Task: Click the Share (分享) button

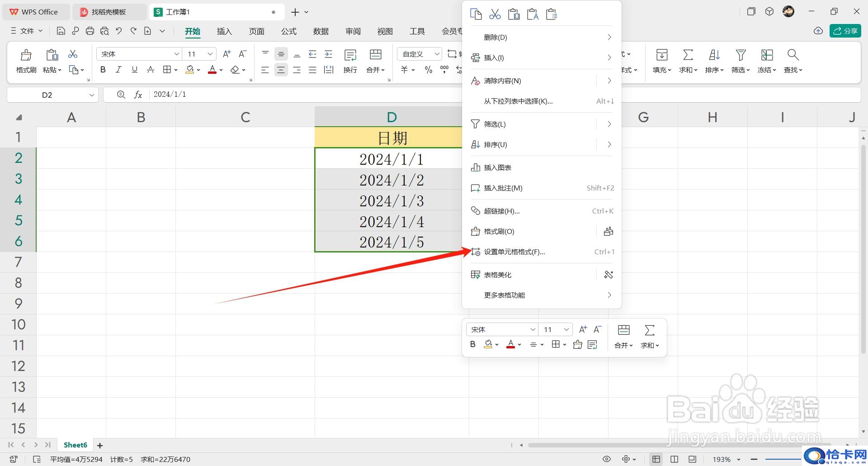Action: [x=845, y=31]
